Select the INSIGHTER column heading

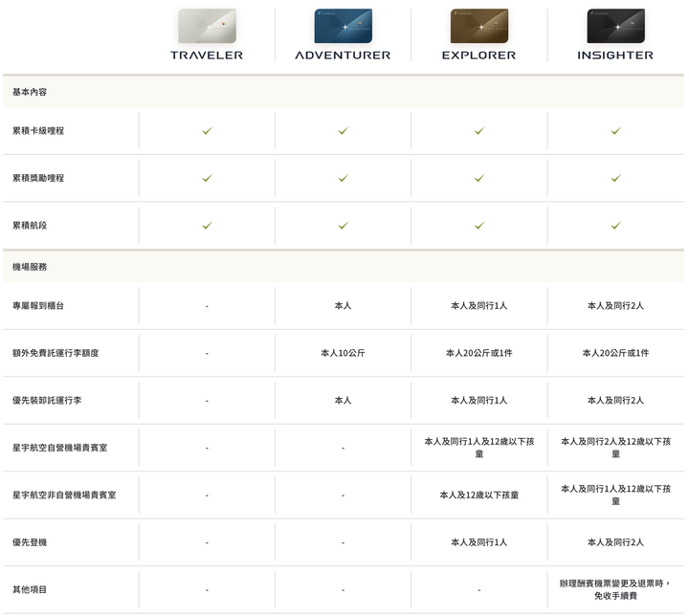pos(615,55)
